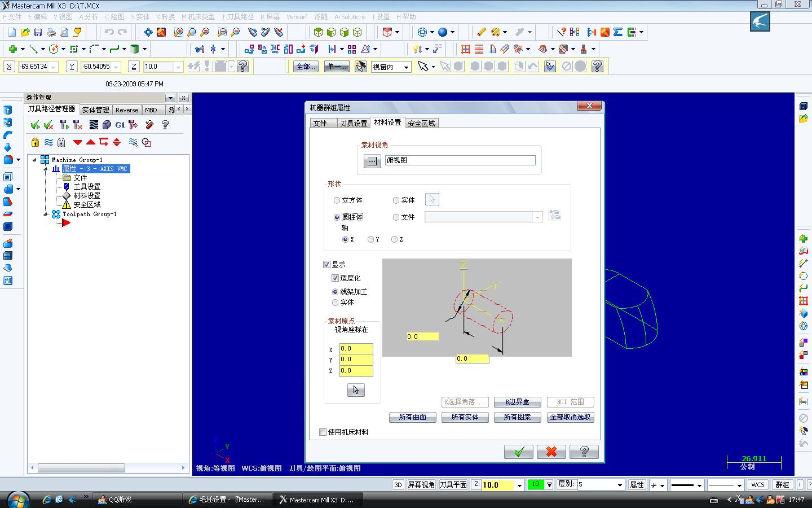The width and height of the screenshot is (812, 508).
Task: Click the 全部取消选取 button
Action: pyautogui.click(x=571, y=417)
